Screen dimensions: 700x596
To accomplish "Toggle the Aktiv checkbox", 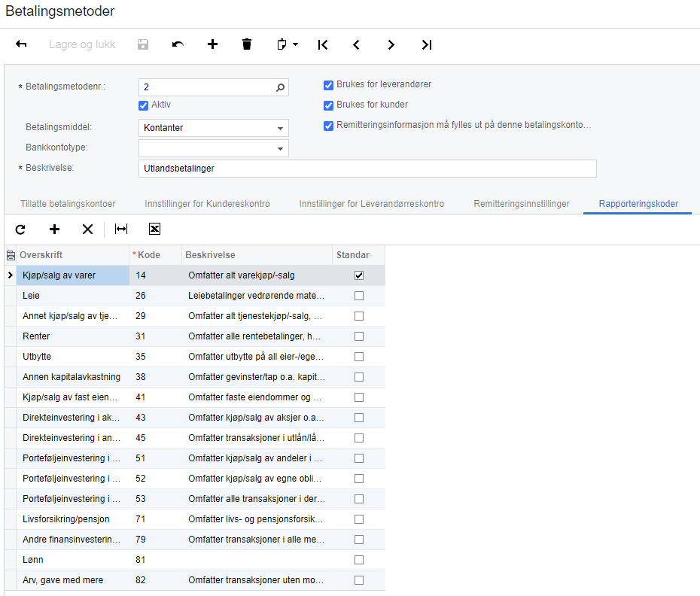I will (143, 105).
